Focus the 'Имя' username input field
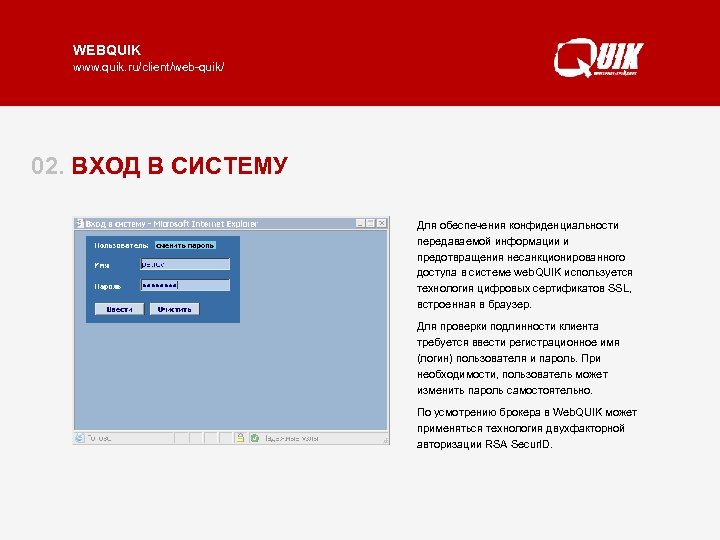Viewport: 720px width, 540px height. click(x=185, y=264)
